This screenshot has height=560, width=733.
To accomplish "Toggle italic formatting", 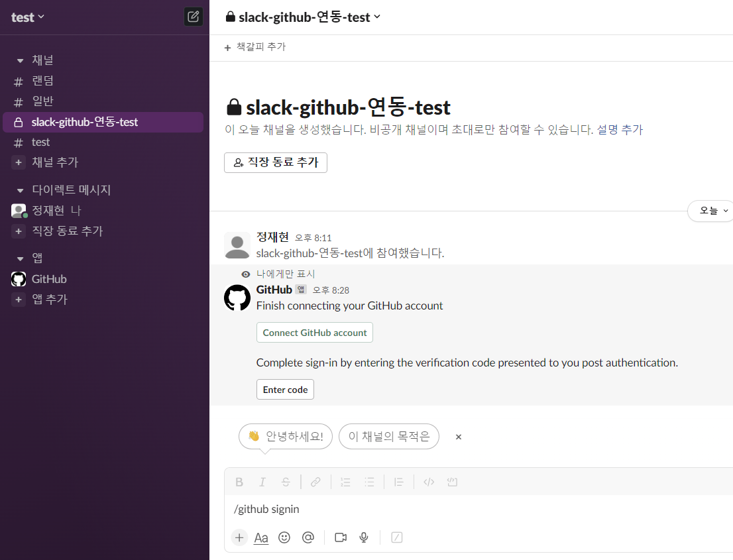I will 262,482.
